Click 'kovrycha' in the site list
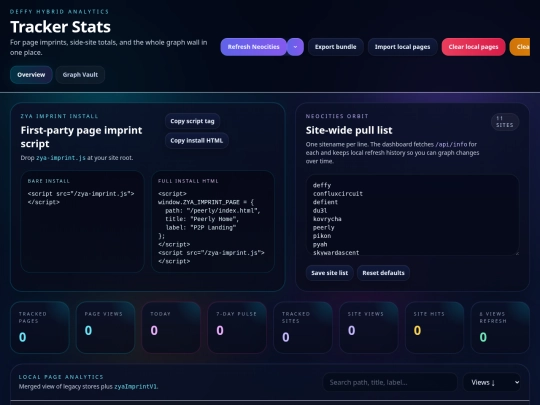 pos(327,219)
